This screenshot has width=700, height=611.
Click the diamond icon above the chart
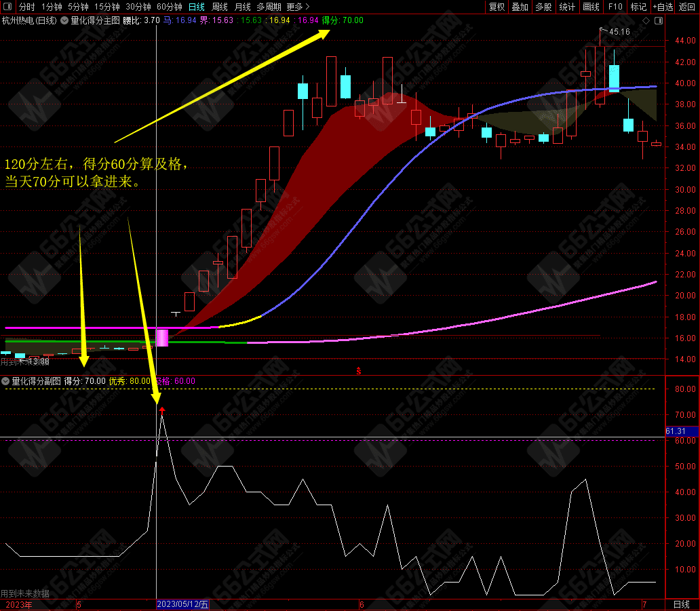[x=646, y=20]
